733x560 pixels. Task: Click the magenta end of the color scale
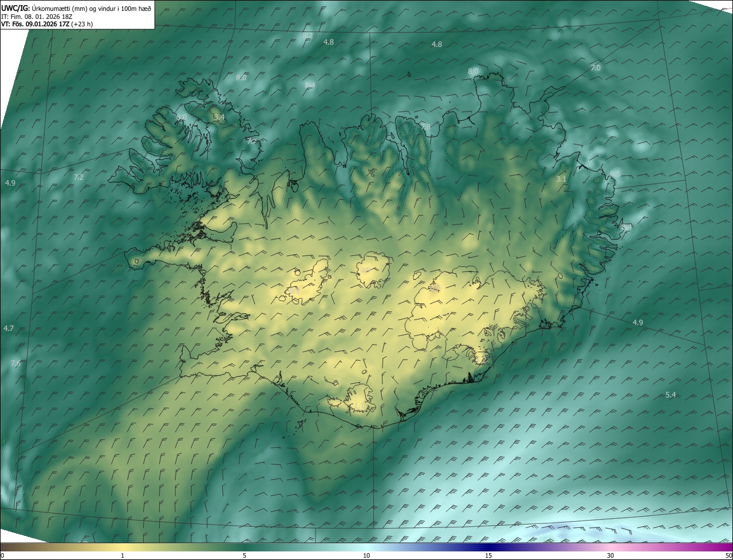pyautogui.click(x=719, y=547)
